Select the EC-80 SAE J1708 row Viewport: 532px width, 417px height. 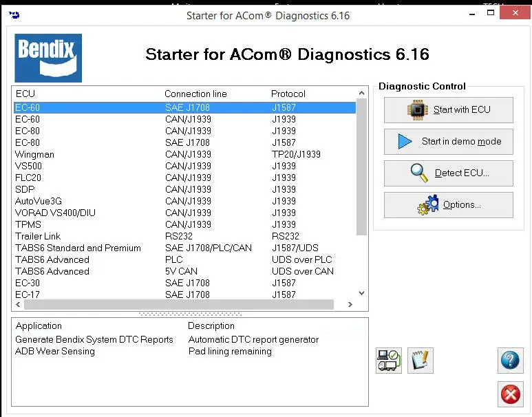point(185,143)
